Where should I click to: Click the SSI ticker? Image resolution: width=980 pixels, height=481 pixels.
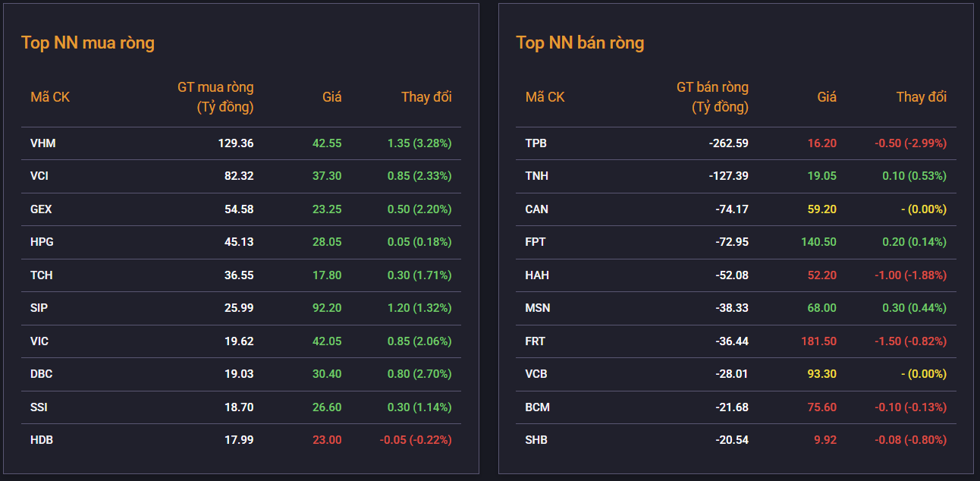click(39, 407)
